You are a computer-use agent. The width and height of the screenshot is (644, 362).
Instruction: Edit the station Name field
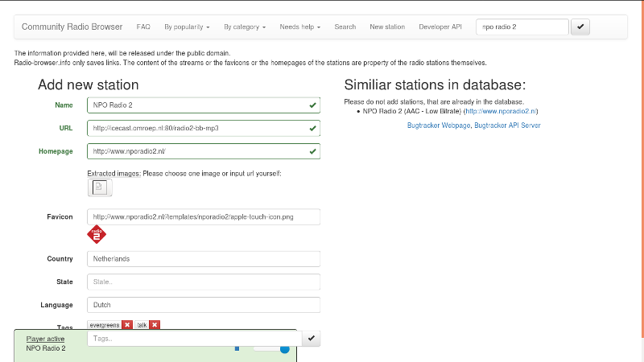tap(204, 105)
